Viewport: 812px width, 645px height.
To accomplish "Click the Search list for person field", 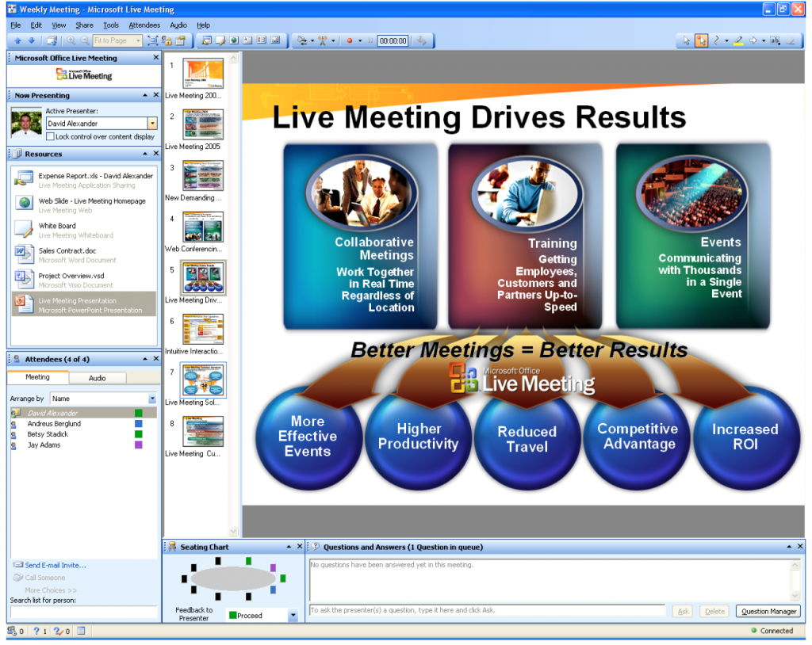I will [84, 613].
